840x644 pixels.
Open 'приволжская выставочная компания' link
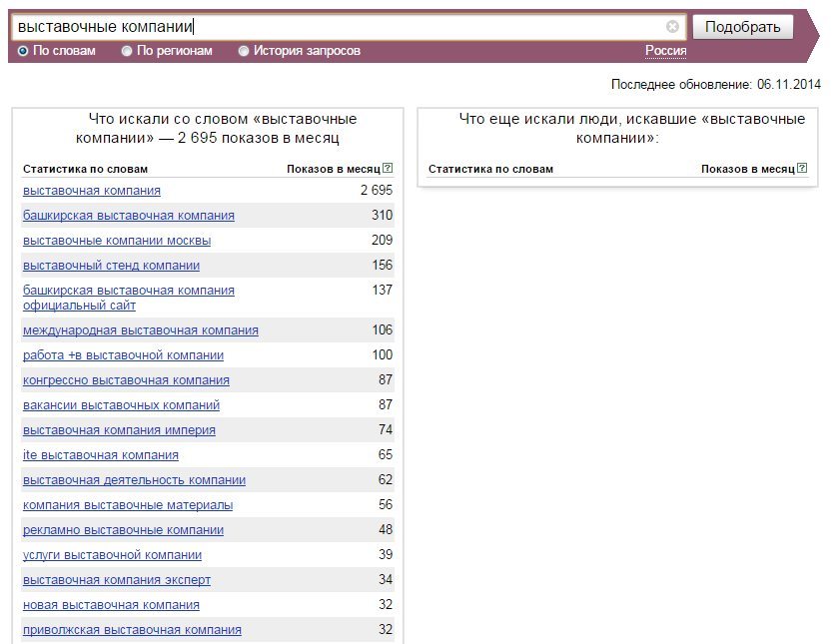click(x=132, y=630)
